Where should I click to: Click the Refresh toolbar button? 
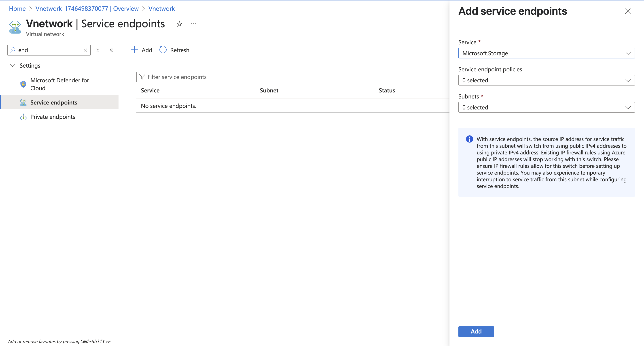(174, 50)
